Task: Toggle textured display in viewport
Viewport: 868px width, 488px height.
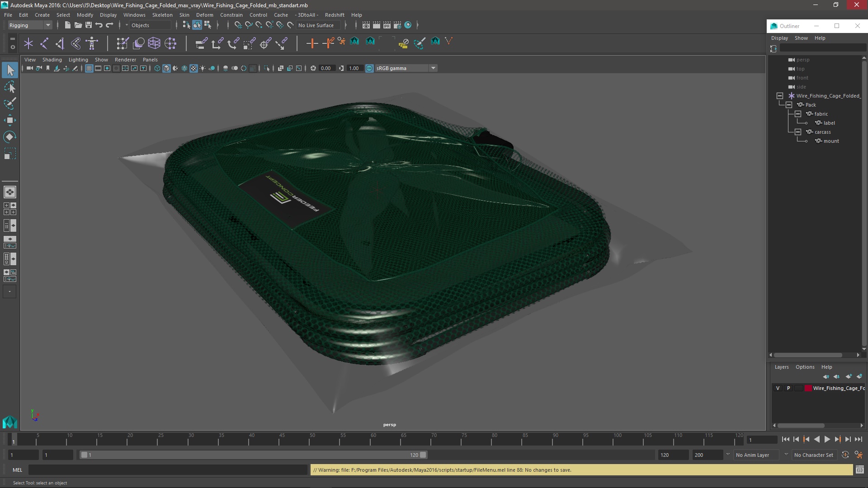Action: coord(193,68)
